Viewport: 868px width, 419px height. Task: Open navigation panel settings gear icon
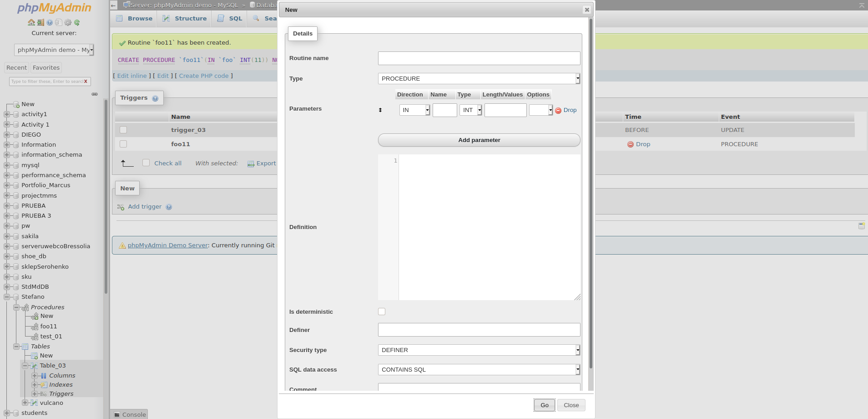pos(68,22)
